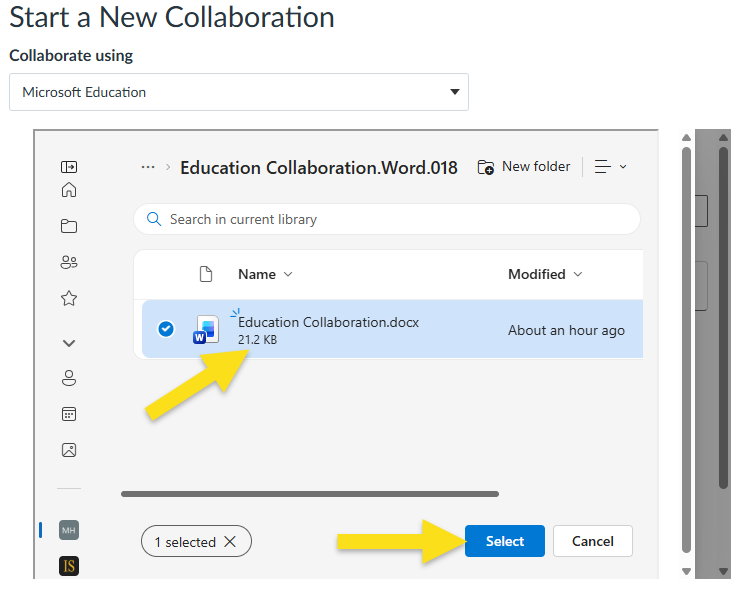Image resolution: width=748 pixels, height=596 pixels.
Task: Go to Home in file picker sidebar
Action: [x=69, y=190]
